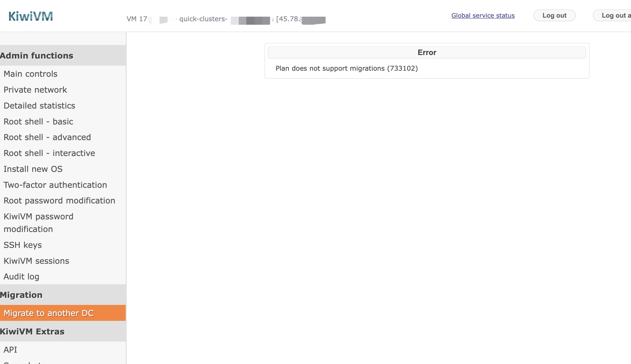Open Private network settings
The image size is (631, 364).
tap(63, 90)
